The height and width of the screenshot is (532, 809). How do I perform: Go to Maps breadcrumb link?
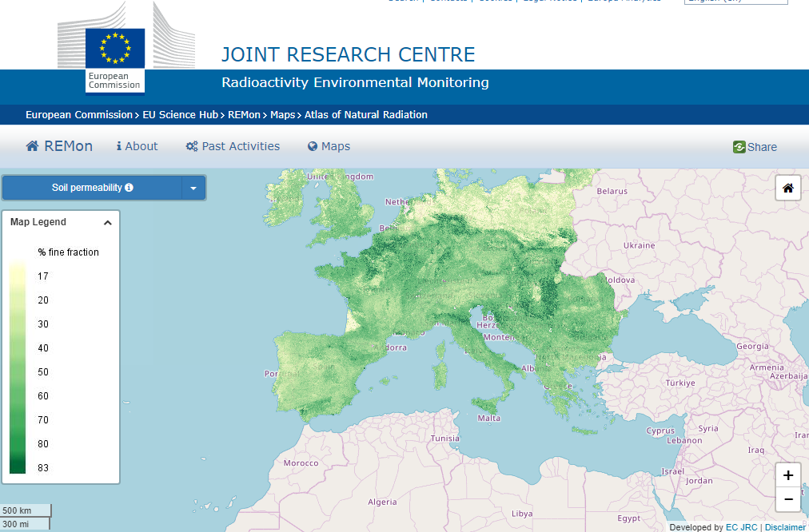[283, 115]
